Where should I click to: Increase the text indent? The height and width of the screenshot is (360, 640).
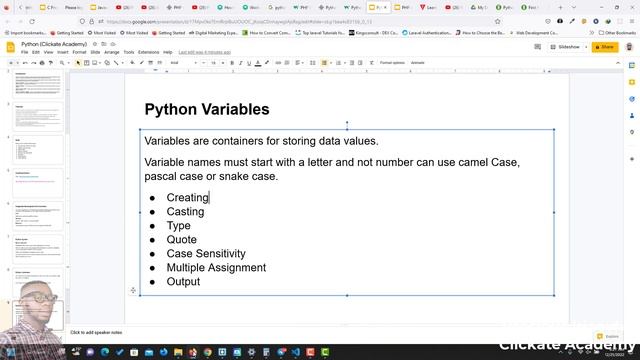pyautogui.click(x=360, y=63)
